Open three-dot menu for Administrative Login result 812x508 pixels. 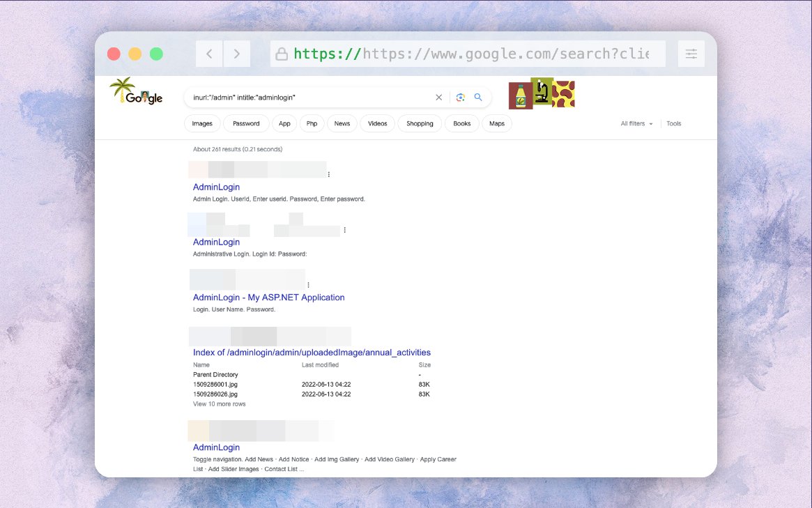click(x=345, y=230)
